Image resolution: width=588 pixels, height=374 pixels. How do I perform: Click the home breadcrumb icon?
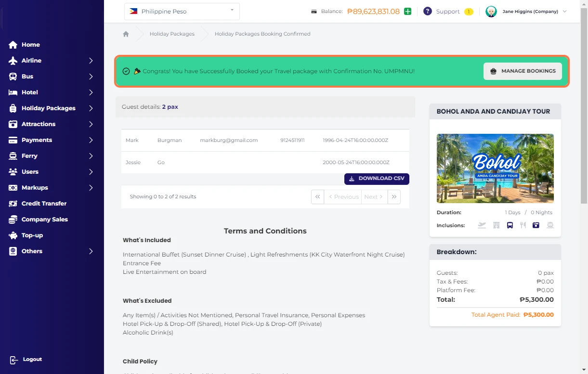click(126, 34)
